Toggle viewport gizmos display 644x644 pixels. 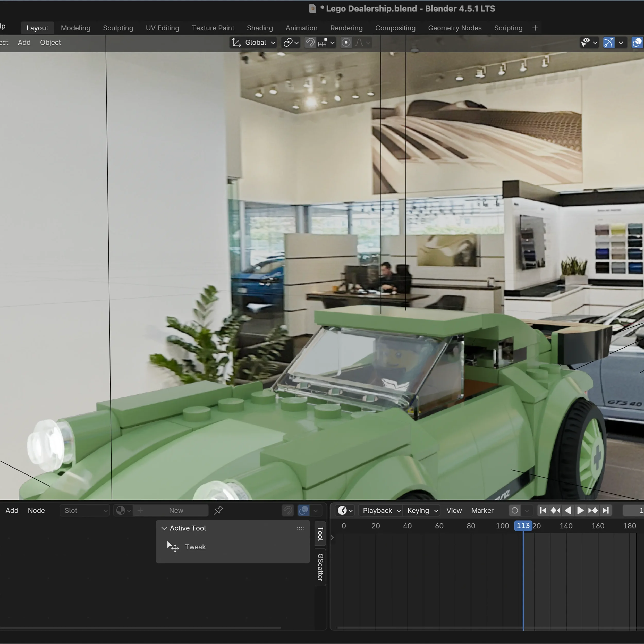tap(609, 43)
